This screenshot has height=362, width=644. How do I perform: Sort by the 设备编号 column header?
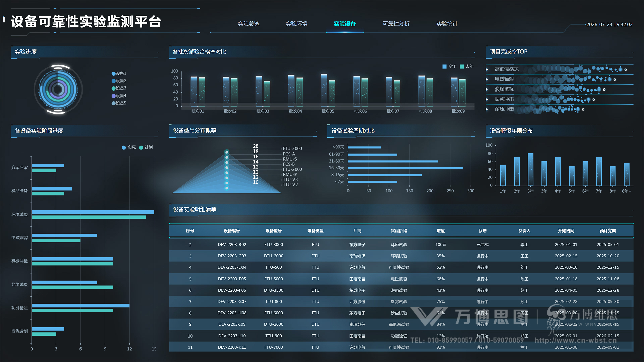232,231
